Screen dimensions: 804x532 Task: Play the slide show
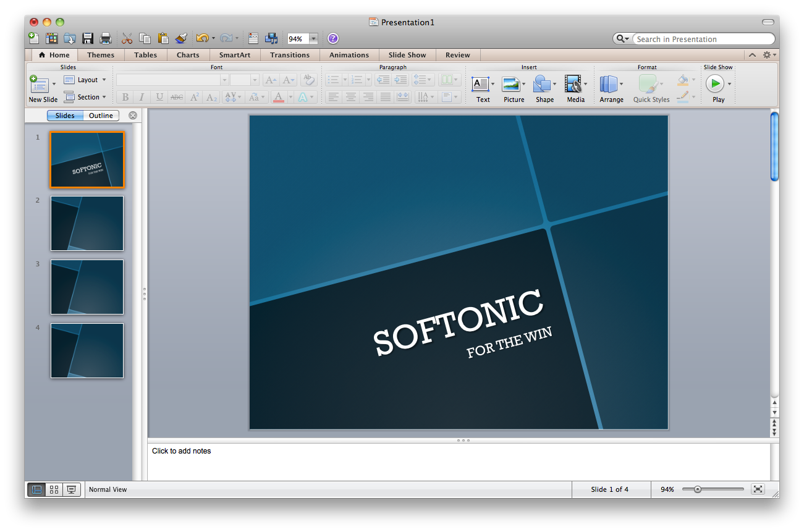click(715, 83)
